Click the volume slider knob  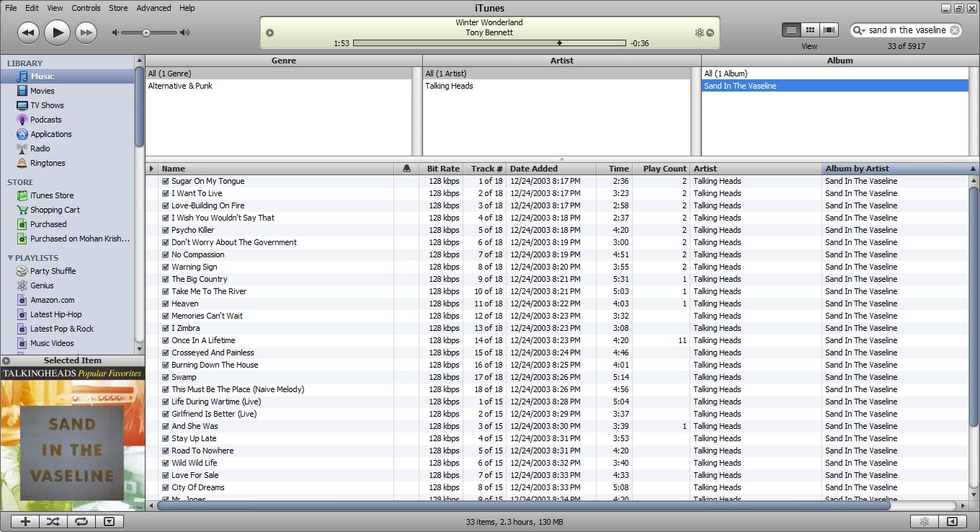146,32
